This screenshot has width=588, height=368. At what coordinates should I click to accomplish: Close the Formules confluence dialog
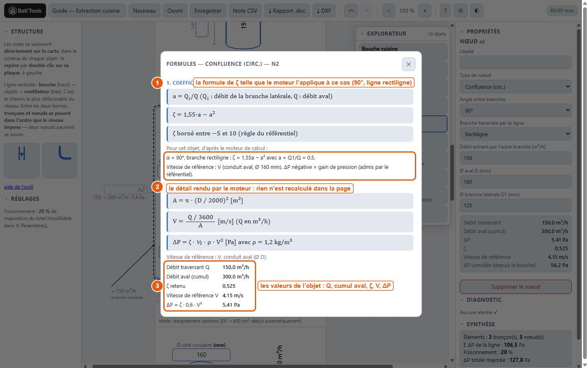pyautogui.click(x=408, y=64)
